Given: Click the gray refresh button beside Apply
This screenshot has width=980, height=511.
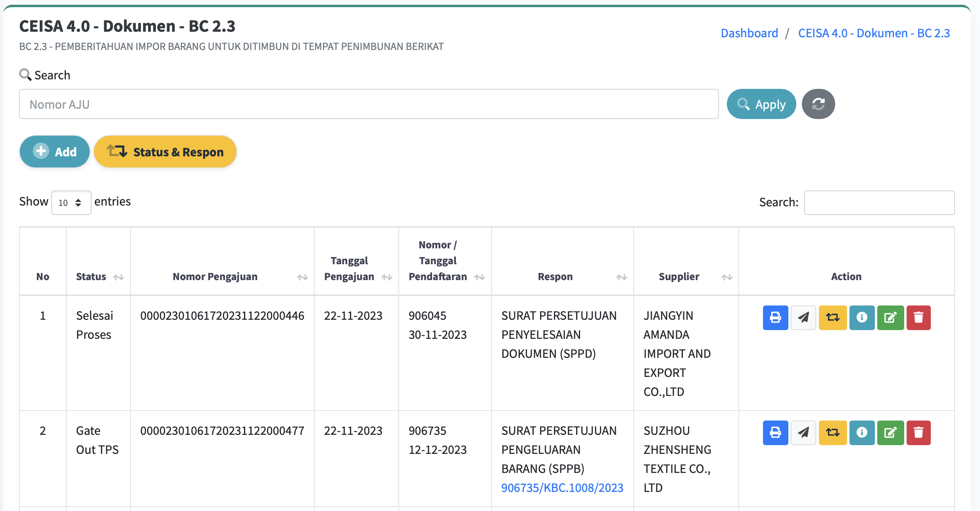Looking at the screenshot, I should click(x=818, y=104).
